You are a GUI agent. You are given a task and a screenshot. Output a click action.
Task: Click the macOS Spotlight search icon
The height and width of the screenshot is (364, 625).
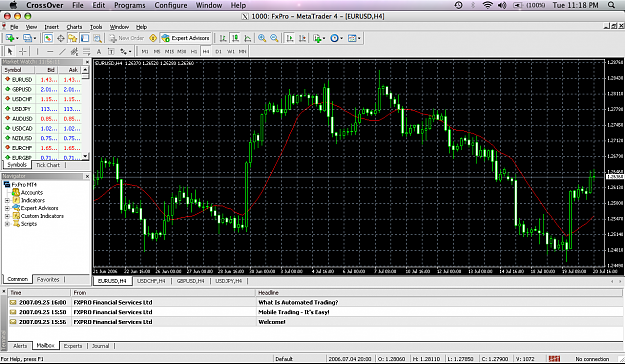pos(611,5)
